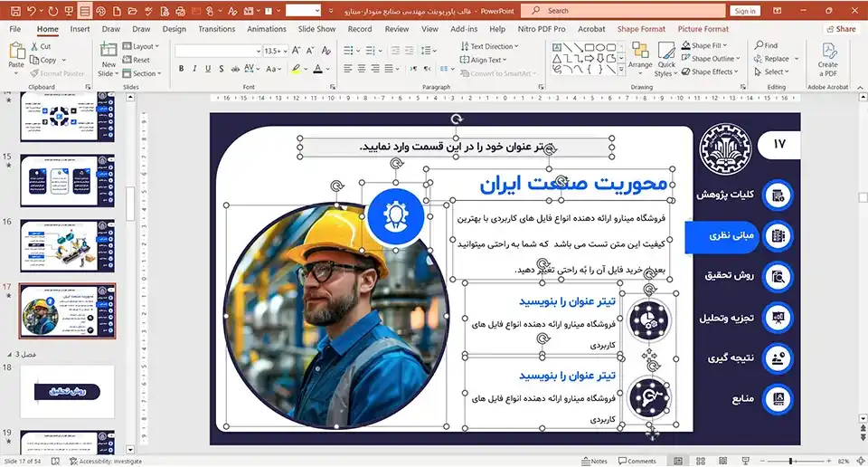
Task: Open Accessibility: Investigate in status bar
Action: point(106,461)
